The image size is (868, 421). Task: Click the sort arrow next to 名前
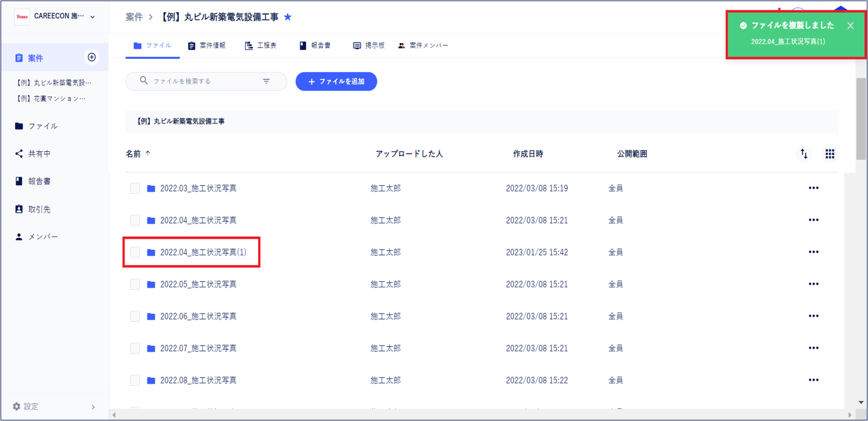[x=147, y=154]
